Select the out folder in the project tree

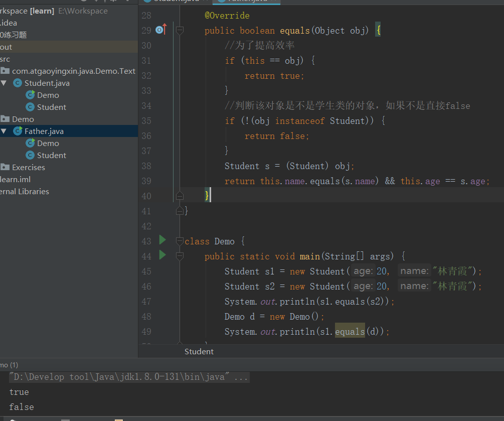pyautogui.click(x=6, y=47)
